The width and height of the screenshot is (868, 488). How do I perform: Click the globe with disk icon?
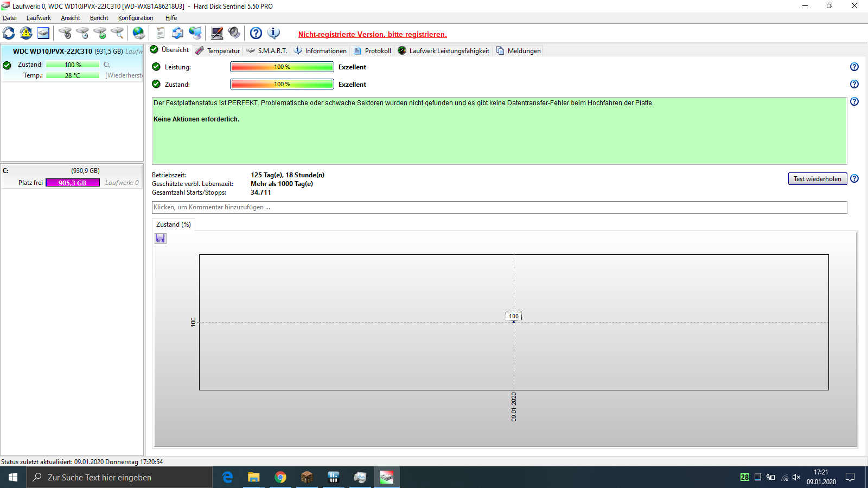point(139,33)
